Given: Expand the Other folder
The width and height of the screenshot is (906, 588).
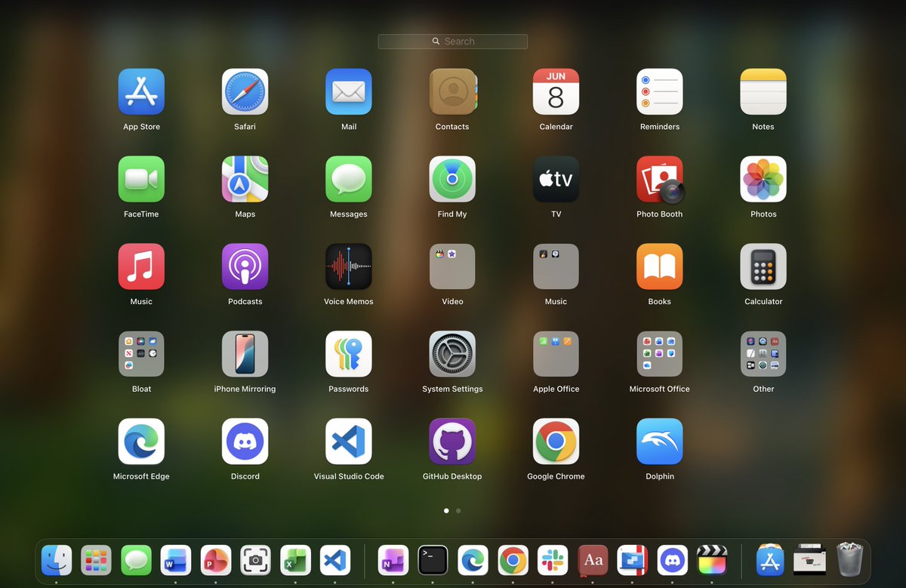Looking at the screenshot, I should coord(763,354).
